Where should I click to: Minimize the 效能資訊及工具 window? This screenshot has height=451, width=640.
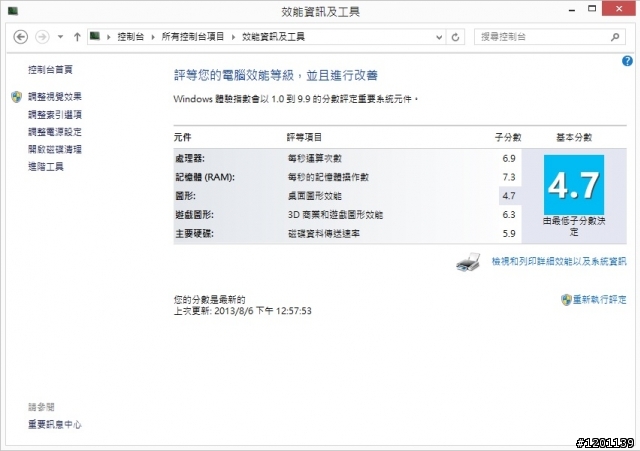(x=572, y=10)
